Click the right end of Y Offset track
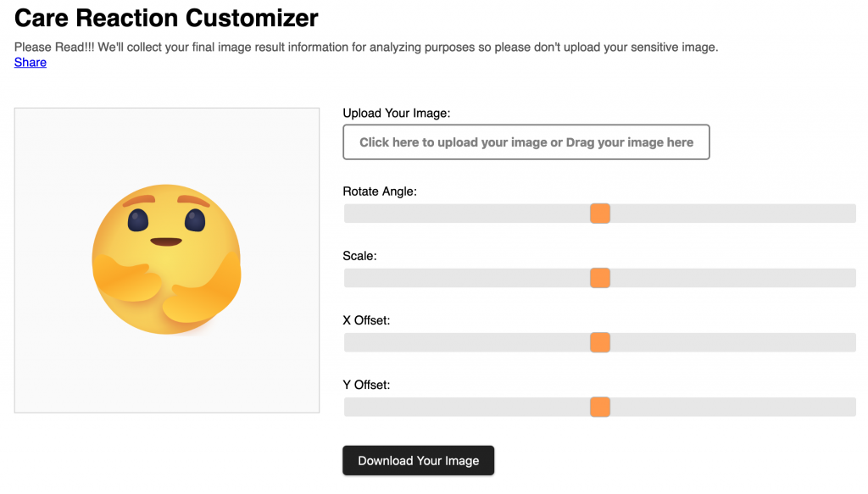The width and height of the screenshot is (868, 494). (x=852, y=407)
